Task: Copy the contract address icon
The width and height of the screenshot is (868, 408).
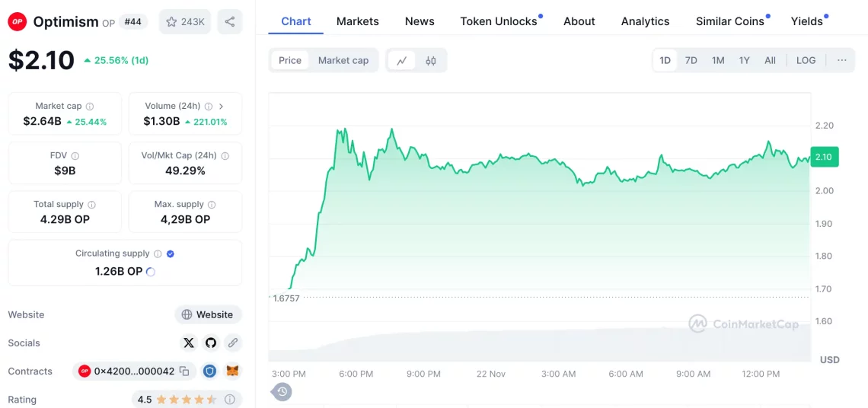Action: coord(185,371)
